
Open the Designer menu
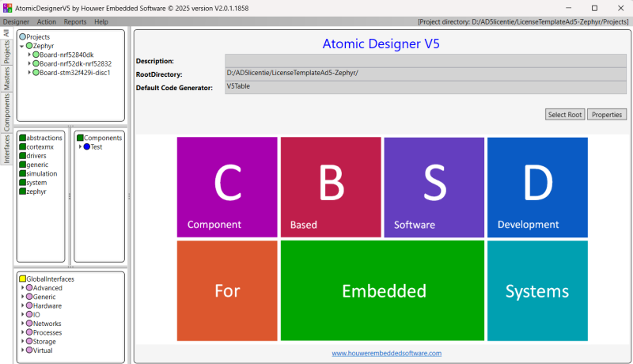16,22
